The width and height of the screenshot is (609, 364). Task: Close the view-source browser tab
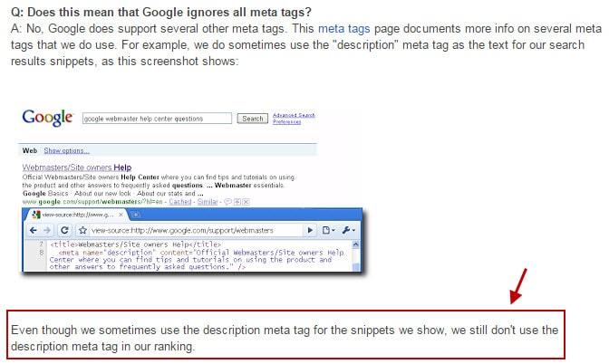tap(121, 215)
